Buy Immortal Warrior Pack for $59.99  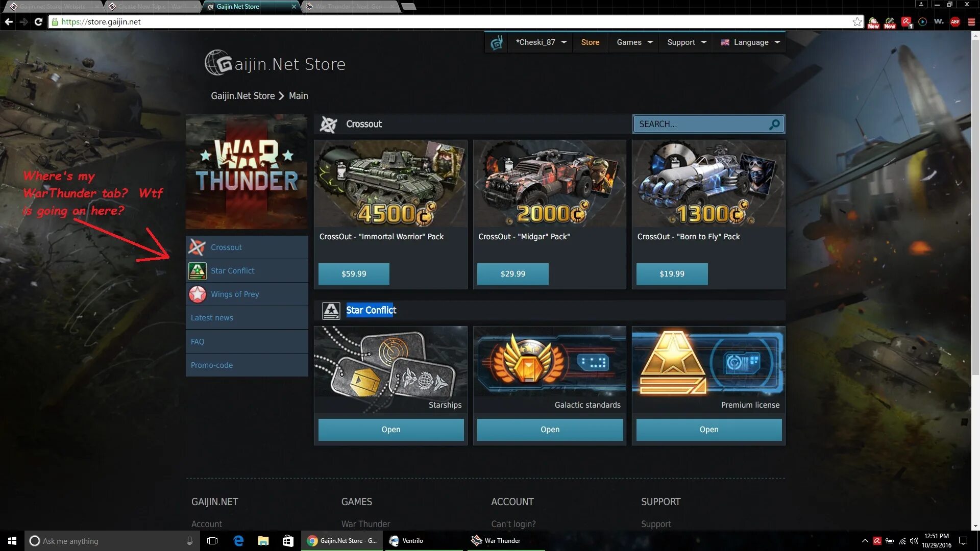(354, 274)
